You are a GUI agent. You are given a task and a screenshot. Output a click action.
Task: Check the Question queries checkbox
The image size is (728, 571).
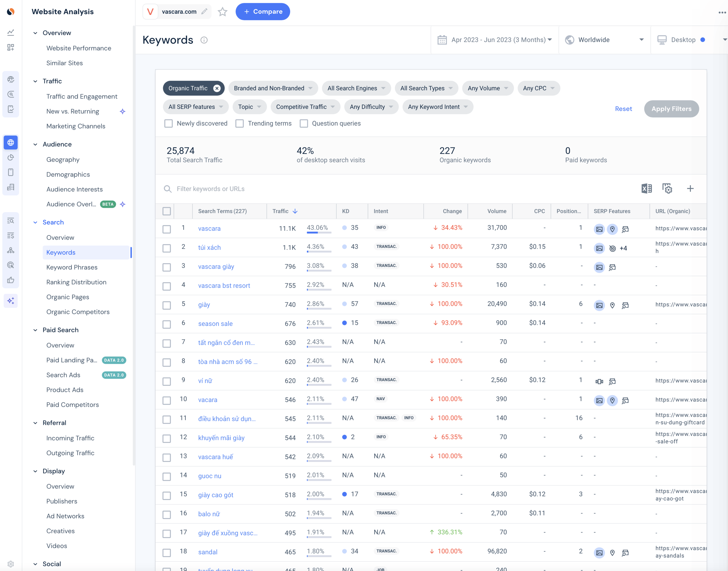point(304,124)
